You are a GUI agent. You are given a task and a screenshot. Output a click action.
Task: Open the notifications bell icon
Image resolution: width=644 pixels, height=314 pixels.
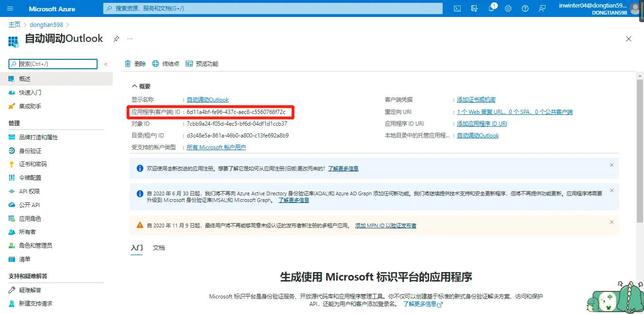point(491,8)
